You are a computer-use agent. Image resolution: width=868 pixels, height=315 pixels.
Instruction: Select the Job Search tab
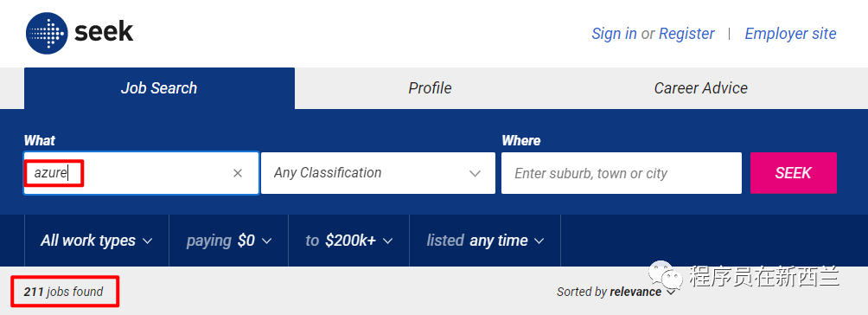tap(159, 88)
